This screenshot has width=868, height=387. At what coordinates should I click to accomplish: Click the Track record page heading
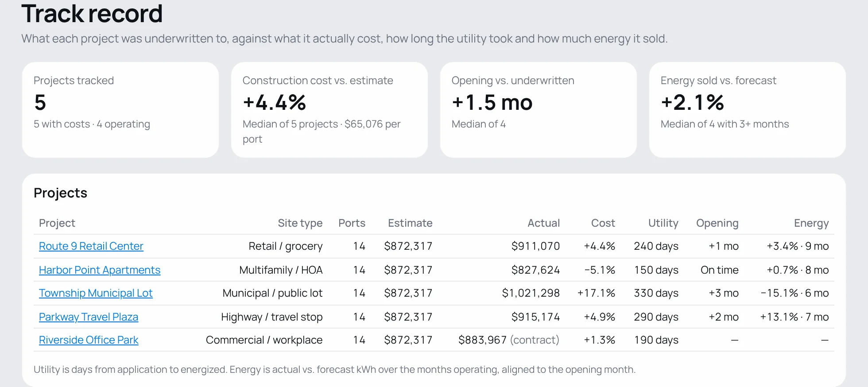coord(92,13)
